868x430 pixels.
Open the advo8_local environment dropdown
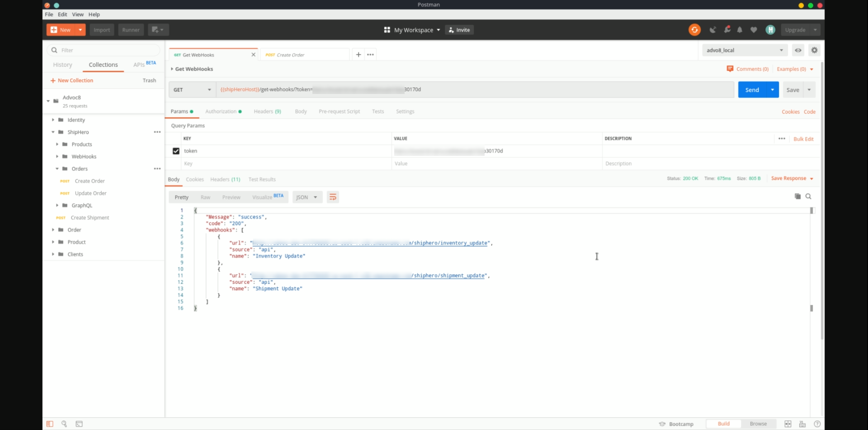click(745, 50)
